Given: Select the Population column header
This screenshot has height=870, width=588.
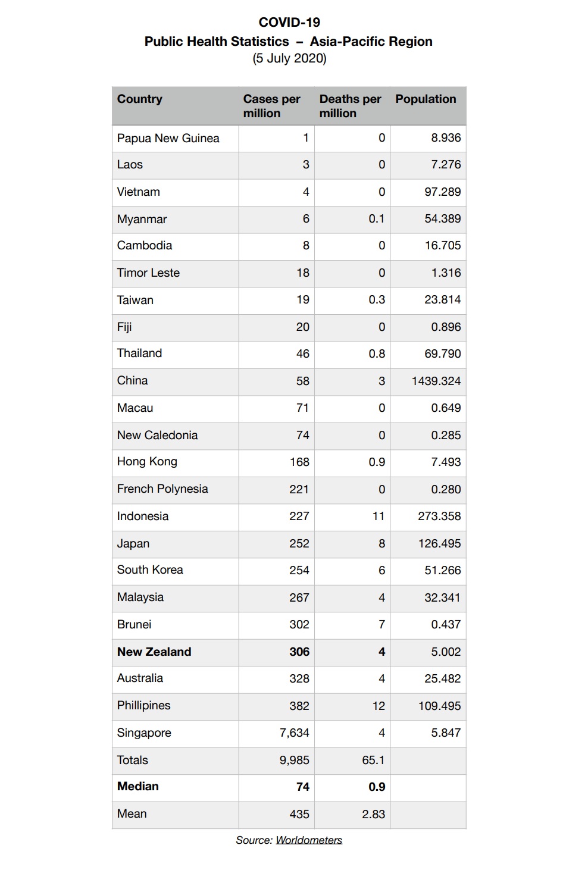Looking at the screenshot, I should (426, 99).
